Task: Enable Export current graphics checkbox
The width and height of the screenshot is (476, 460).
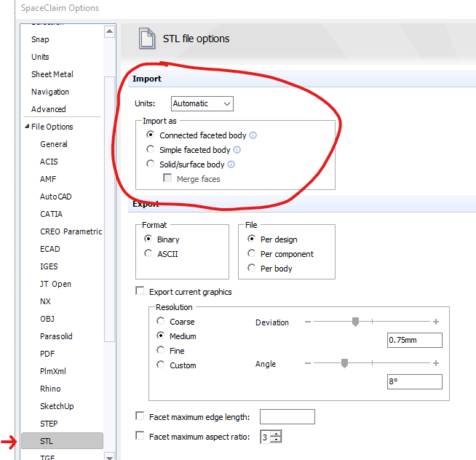Action: click(140, 290)
